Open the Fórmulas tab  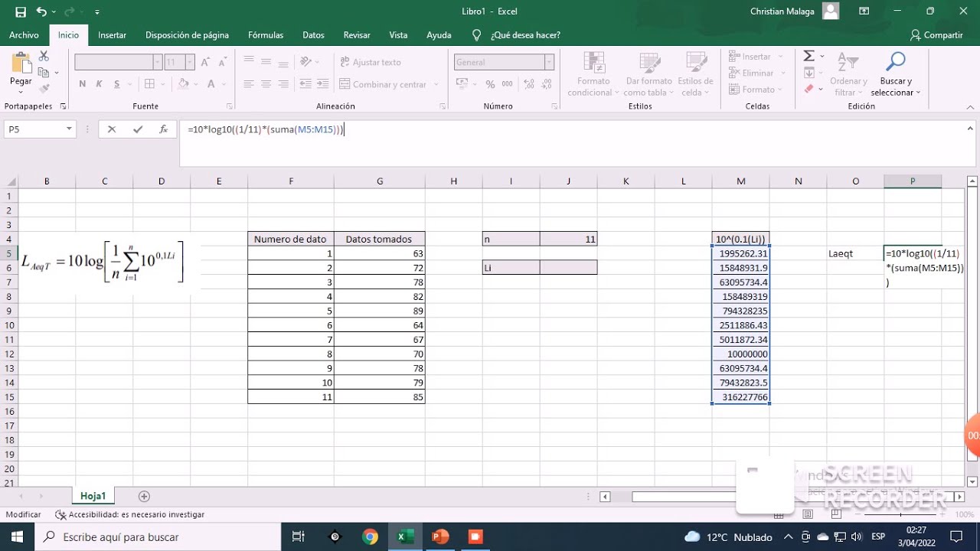tap(266, 35)
